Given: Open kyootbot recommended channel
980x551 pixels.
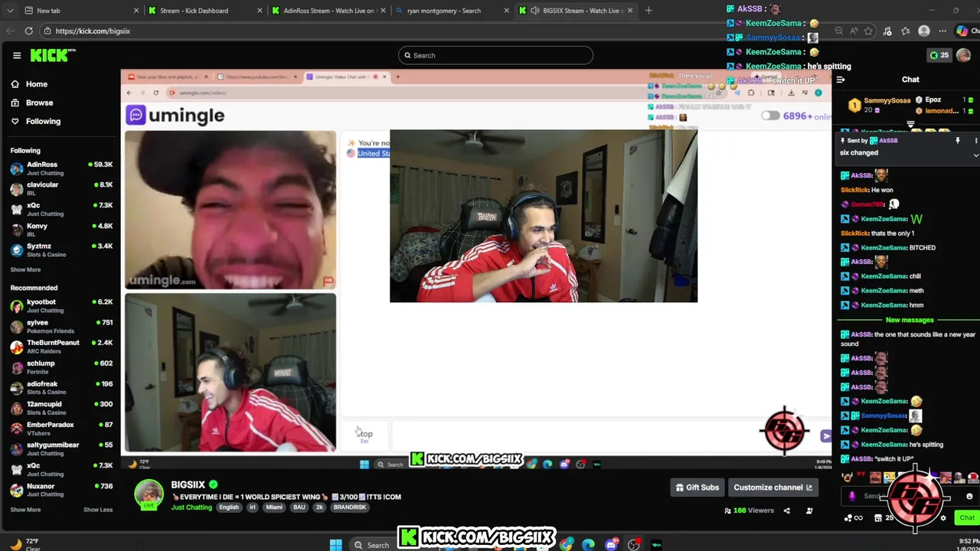Looking at the screenshot, I should [x=61, y=306].
